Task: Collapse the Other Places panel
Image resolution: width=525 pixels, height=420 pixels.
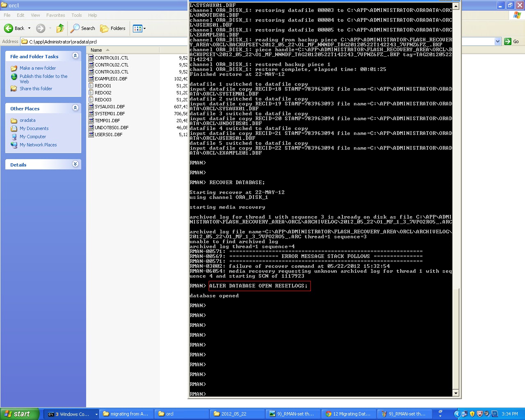Action: [x=75, y=108]
